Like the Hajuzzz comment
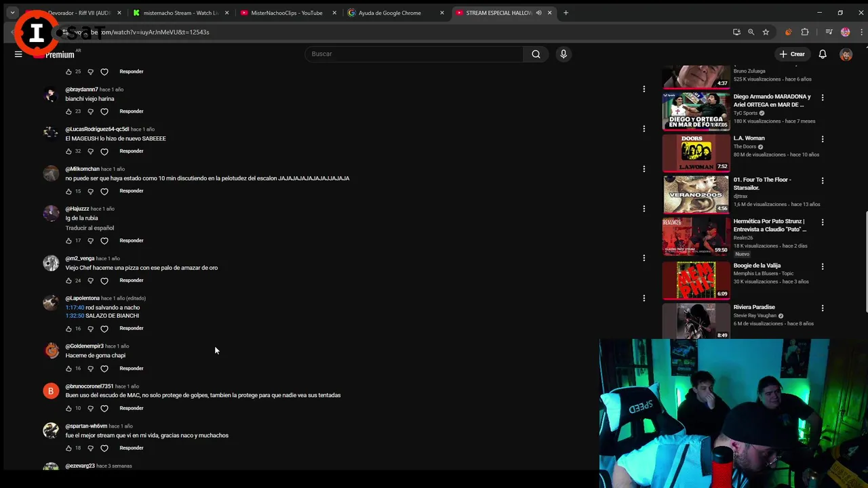868x488 pixels. (68, 241)
